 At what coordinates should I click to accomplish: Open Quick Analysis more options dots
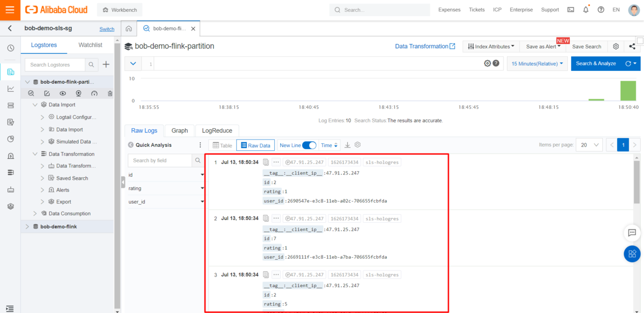(200, 145)
